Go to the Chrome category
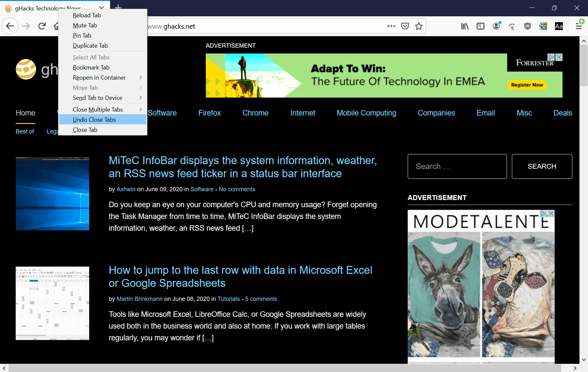This screenshot has height=372, width=588. tap(255, 113)
